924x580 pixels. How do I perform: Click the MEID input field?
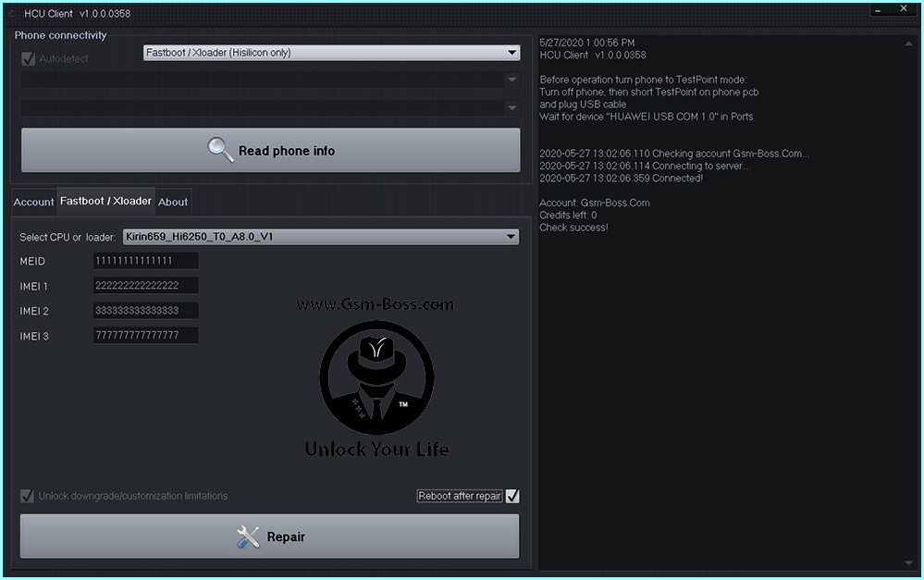point(145,261)
